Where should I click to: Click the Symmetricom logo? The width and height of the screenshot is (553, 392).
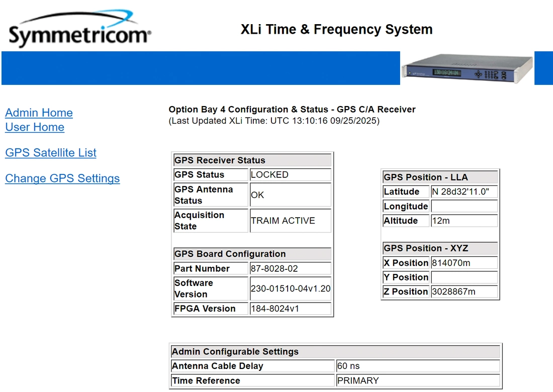tap(80, 29)
